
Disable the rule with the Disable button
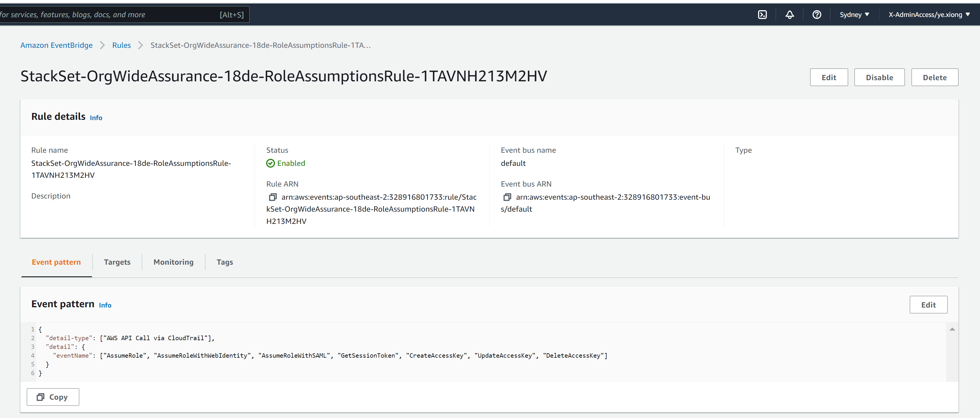[879, 77]
